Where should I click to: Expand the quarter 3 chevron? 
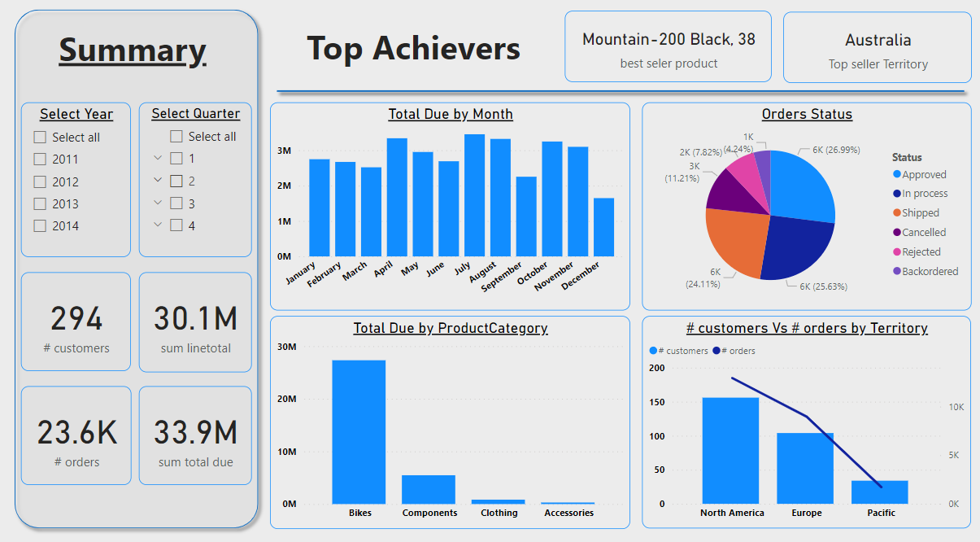pyautogui.click(x=158, y=203)
